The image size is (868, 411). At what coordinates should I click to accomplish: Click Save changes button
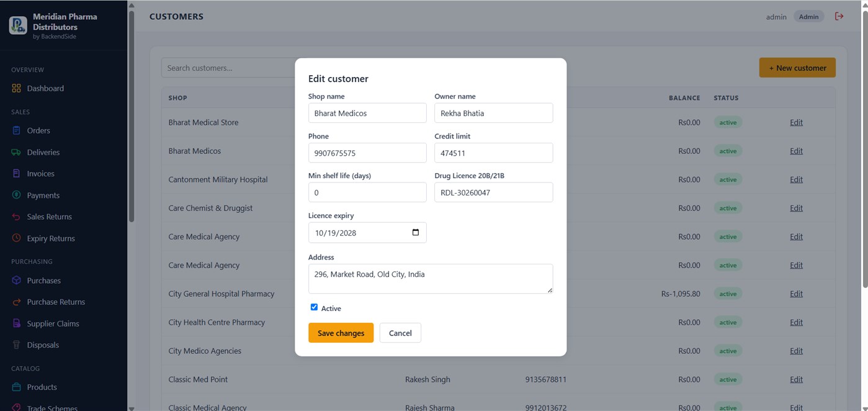pyautogui.click(x=341, y=333)
